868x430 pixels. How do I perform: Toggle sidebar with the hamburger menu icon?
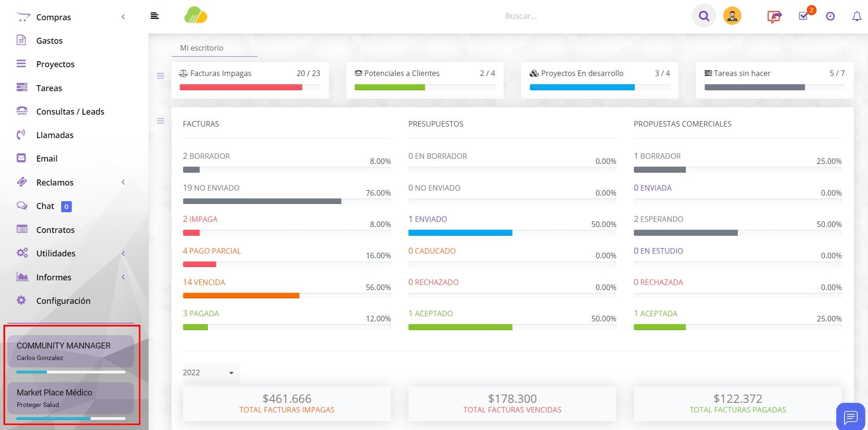tap(155, 16)
